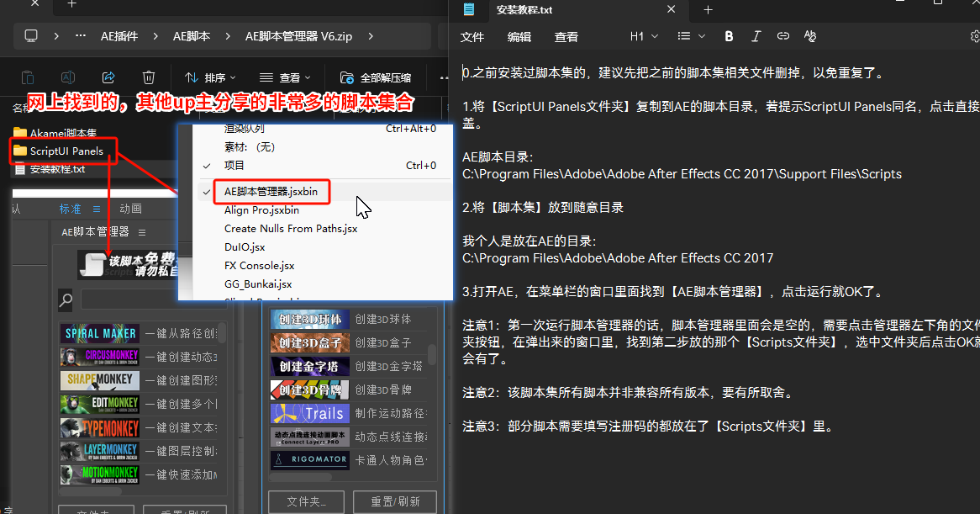Screen dimensions: 980x514
Task: Click the 创建3D球体 script thumbnail
Action: click(310, 319)
